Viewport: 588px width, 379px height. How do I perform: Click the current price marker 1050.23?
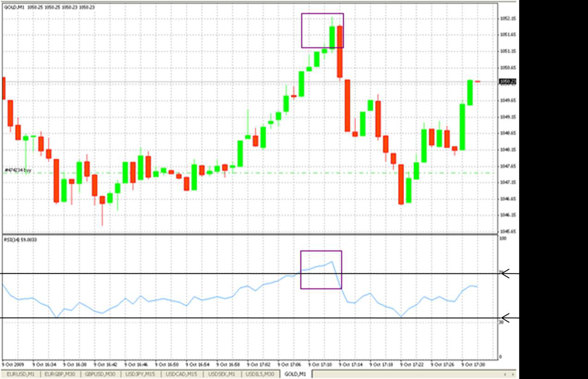pyautogui.click(x=507, y=82)
